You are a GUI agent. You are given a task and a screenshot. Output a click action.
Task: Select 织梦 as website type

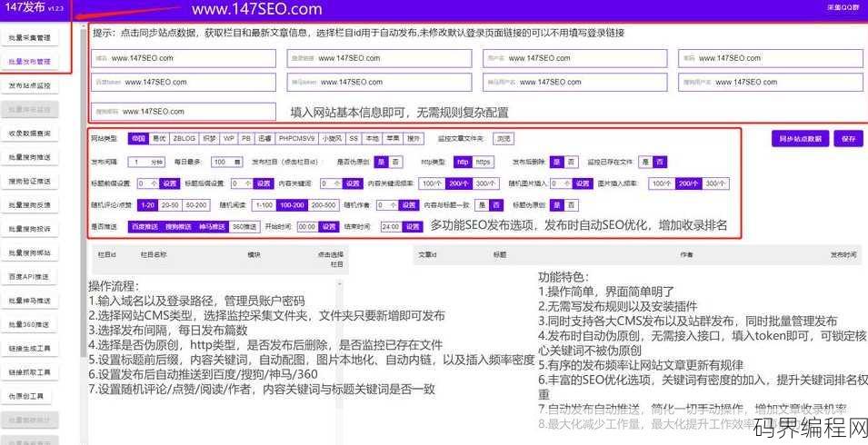click(209, 139)
